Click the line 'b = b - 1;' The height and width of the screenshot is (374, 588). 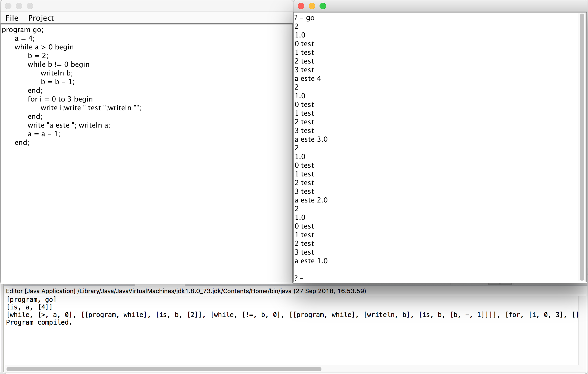click(x=58, y=82)
